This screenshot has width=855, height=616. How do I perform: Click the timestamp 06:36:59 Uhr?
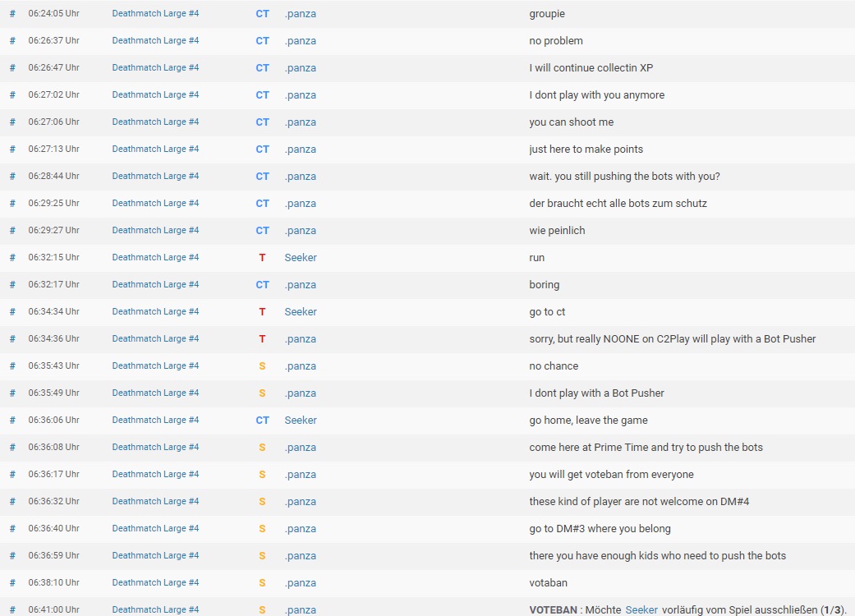(54, 555)
